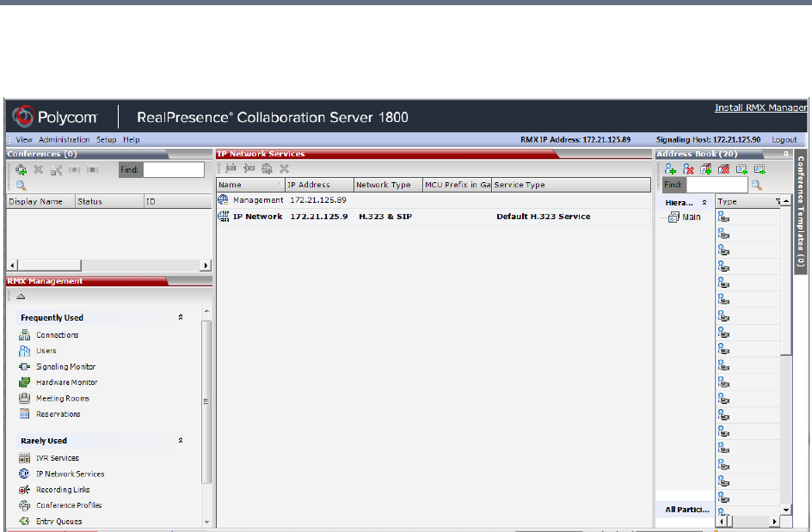Screen dimensions: 812x532
Task: Click the first icon in IP Network Services toolbar
Action: pyautogui.click(x=231, y=168)
